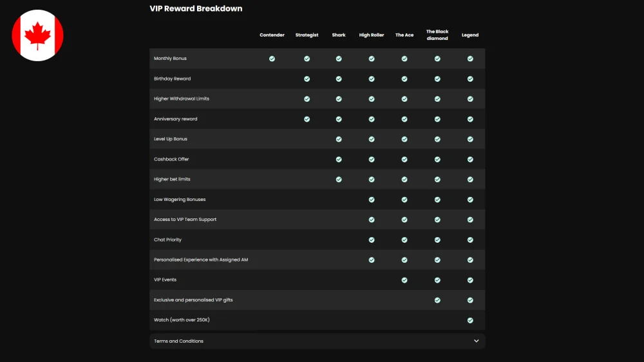Click Birthday Reward checkmark under Strategist
The image size is (644, 362).
pos(307,79)
